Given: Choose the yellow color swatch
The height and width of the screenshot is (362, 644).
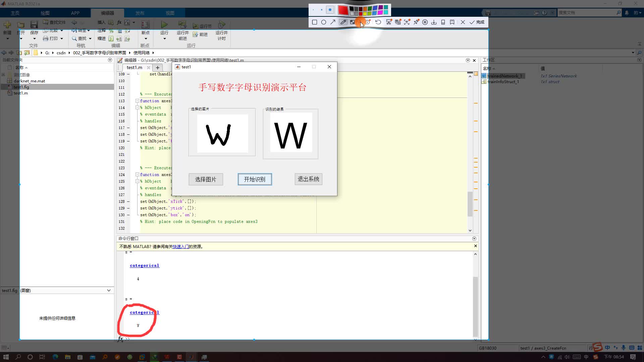Looking at the screenshot, I should coord(365,14).
